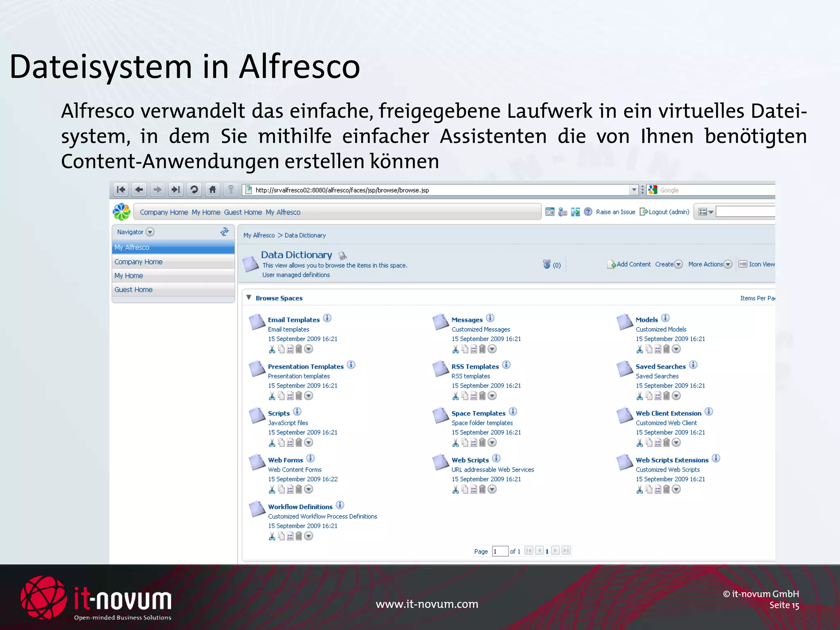The height and width of the screenshot is (630, 840).
Task: Open search options dropdown
Action: [706, 212]
